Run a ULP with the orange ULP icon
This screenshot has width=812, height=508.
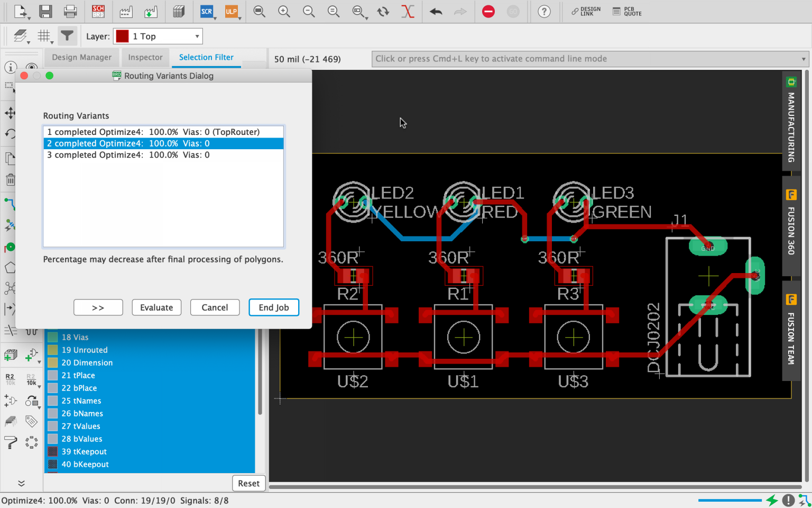tap(232, 11)
